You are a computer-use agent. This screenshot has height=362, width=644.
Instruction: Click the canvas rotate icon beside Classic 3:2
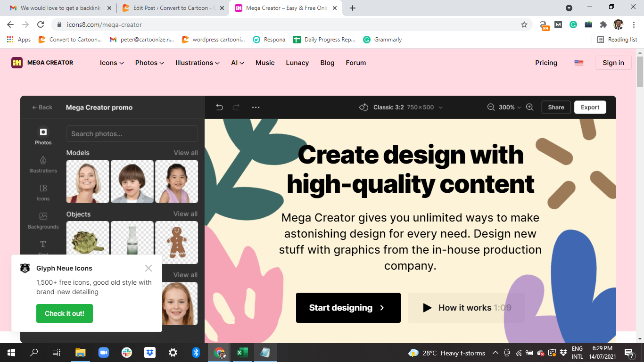(x=363, y=107)
